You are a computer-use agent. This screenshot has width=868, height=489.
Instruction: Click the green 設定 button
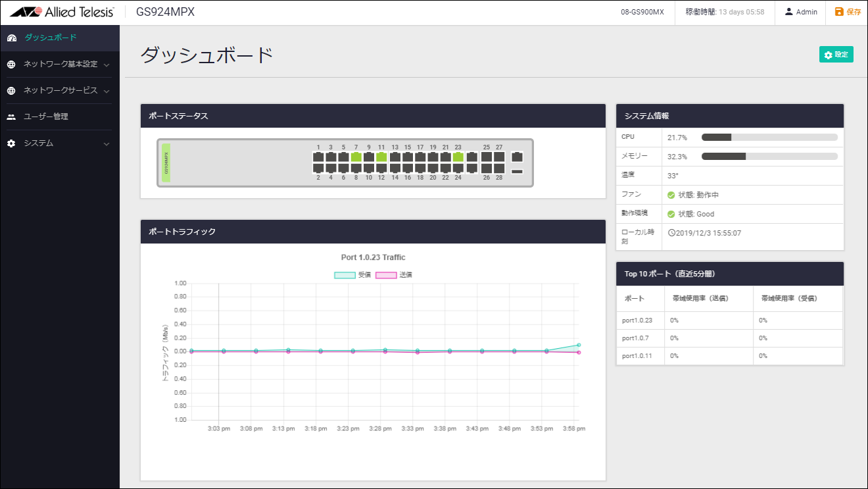point(836,55)
